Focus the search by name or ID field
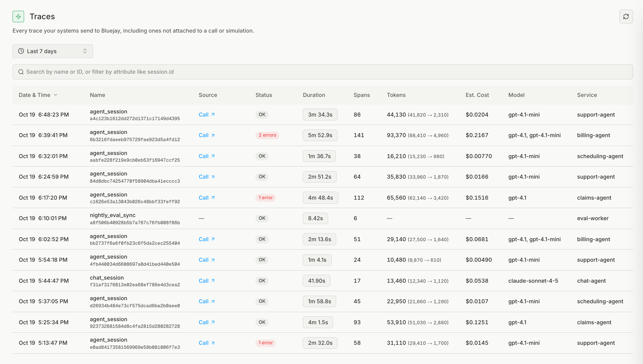This screenshot has width=643, height=364. pos(323,72)
